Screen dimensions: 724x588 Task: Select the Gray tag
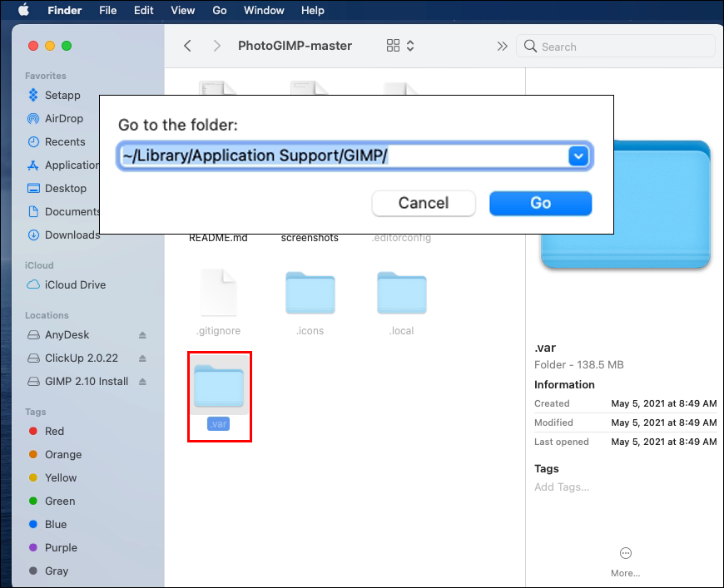coord(57,571)
